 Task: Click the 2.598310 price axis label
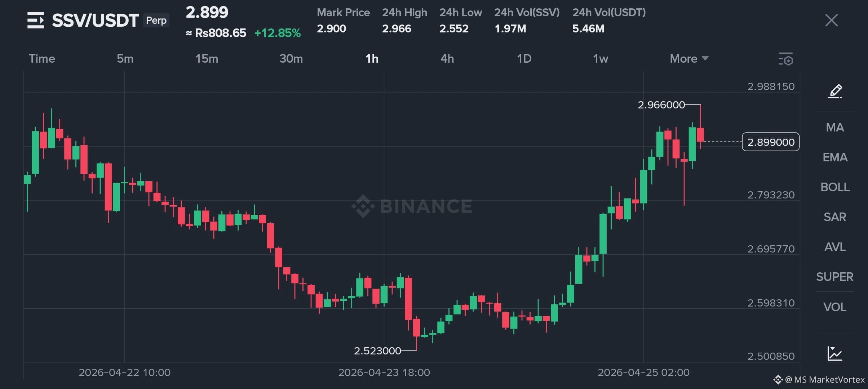771,303
